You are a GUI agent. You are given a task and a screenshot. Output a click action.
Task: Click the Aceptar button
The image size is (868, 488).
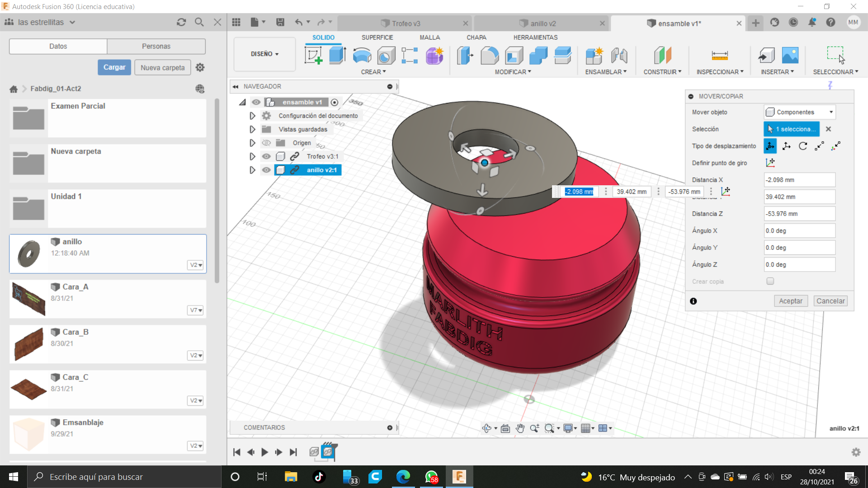click(790, 301)
